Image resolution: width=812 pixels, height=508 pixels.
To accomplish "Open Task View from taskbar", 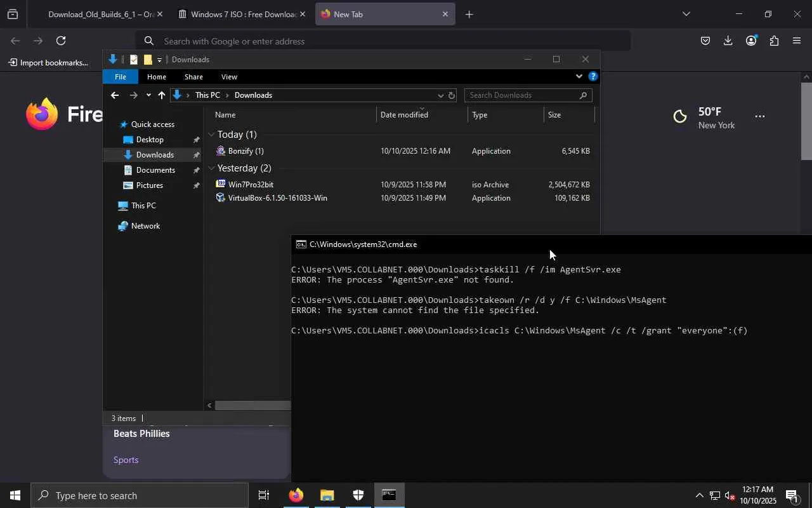I will (x=264, y=496).
